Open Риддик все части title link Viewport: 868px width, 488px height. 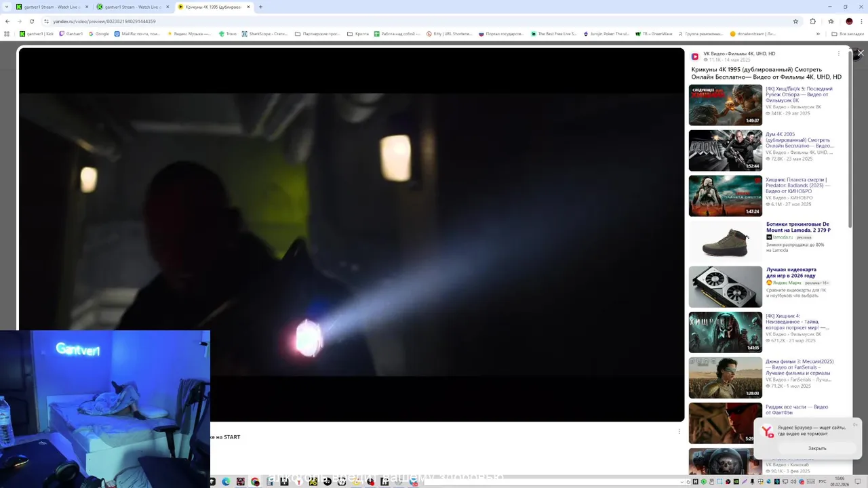797,409
